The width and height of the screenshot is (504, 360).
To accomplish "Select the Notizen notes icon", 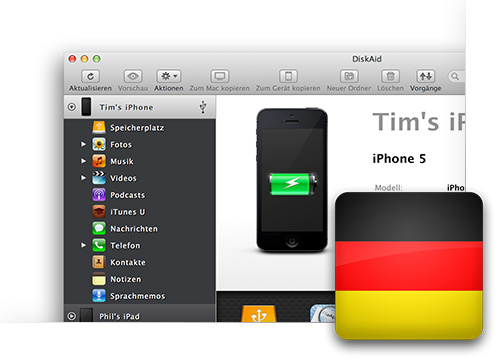I will pyautogui.click(x=99, y=279).
